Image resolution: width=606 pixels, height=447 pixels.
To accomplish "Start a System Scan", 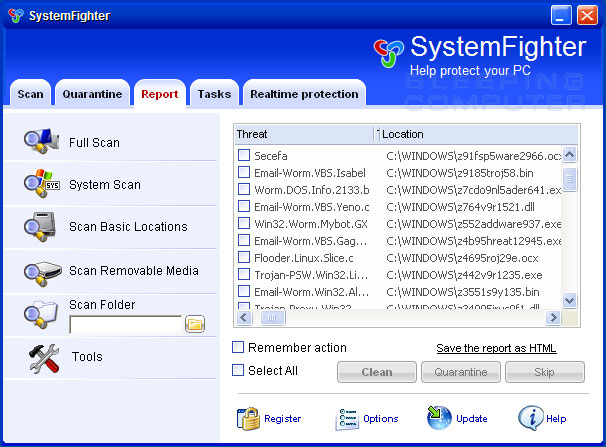I will [x=105, y=185].
